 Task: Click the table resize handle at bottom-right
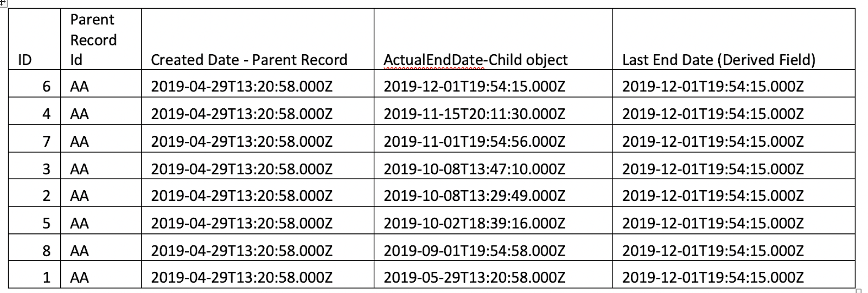tap(858, 291)
